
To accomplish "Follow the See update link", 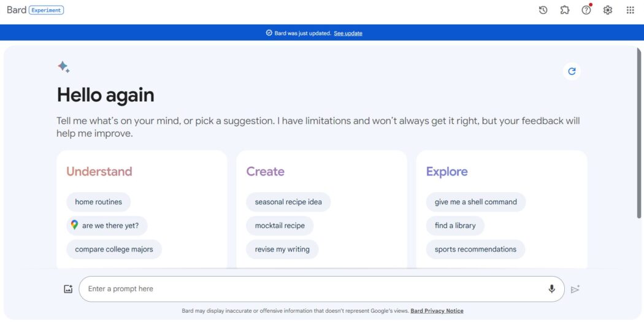I will 348,33.
